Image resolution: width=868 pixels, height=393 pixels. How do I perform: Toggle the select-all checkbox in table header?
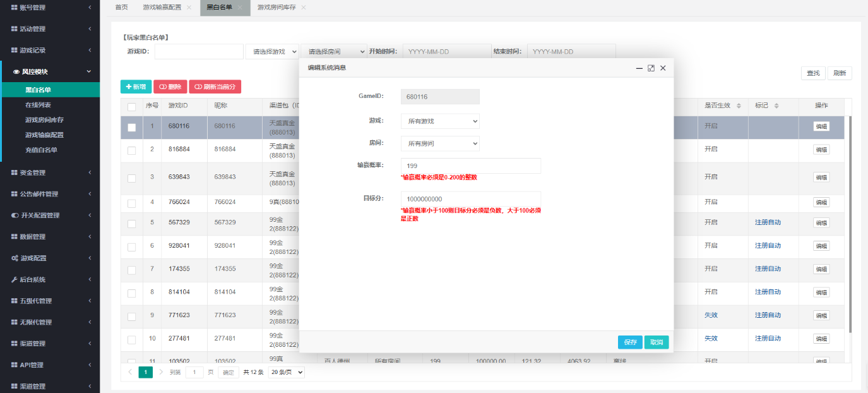(132, 106)
